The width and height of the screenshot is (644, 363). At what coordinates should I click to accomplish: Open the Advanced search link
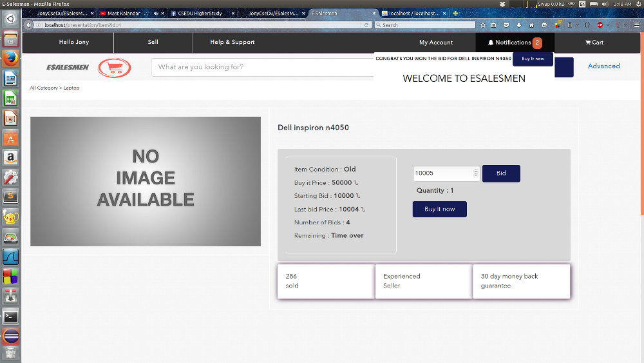(x=604, y=66)
